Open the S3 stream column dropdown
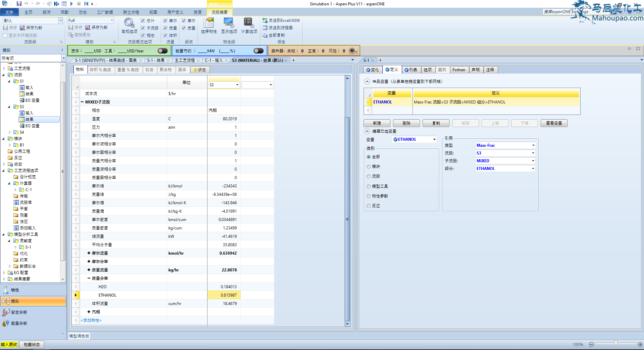Image resolution: width=644 pixels, height=350 pixels. [x=237, y=85]
